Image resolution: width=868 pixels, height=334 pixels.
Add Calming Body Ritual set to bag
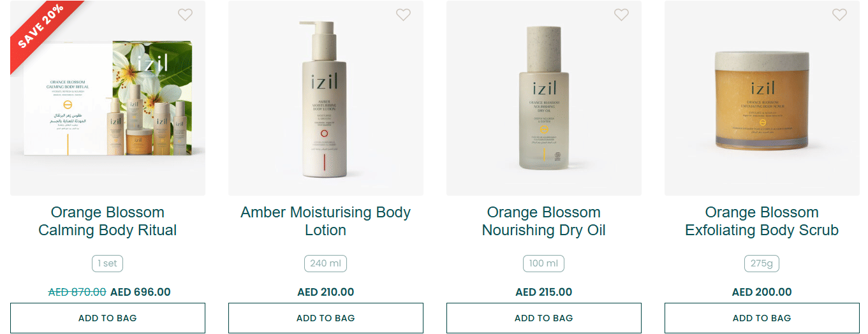click(x=108, y=318)
